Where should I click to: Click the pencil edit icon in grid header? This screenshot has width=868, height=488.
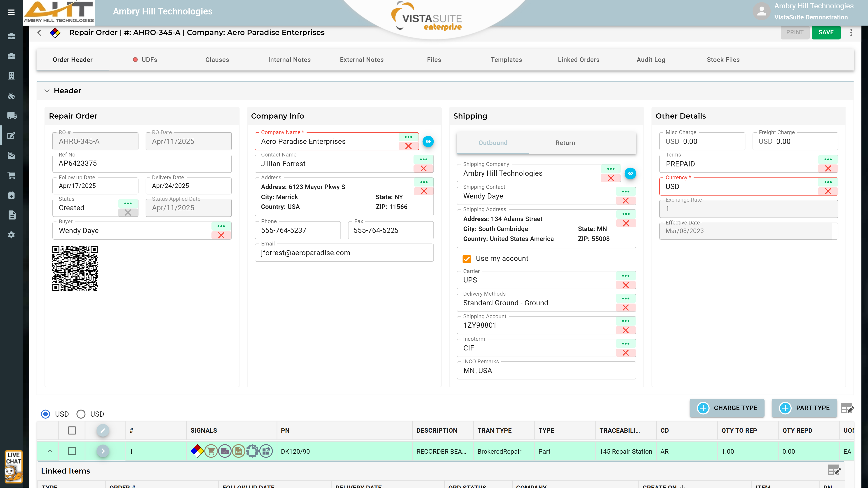(103, 430)
